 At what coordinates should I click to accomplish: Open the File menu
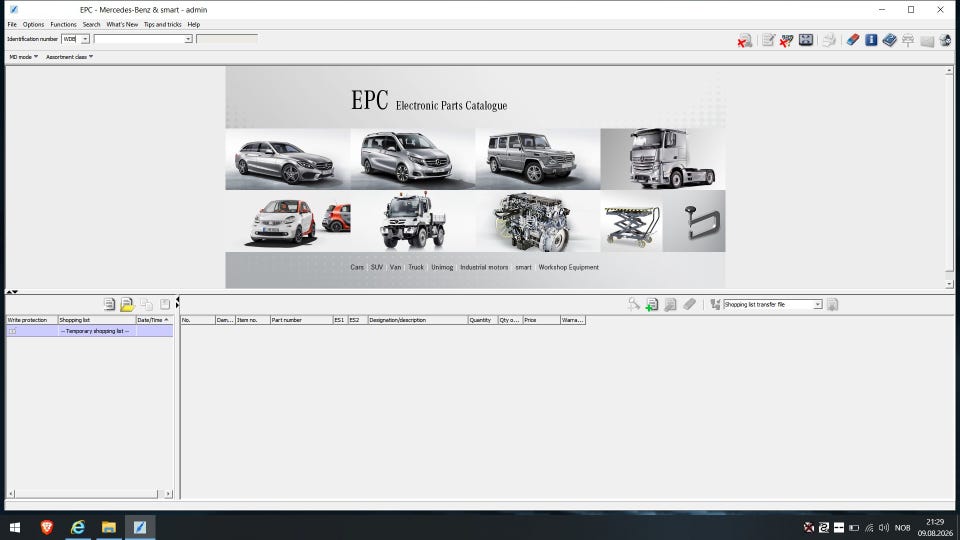coord(12,24)
